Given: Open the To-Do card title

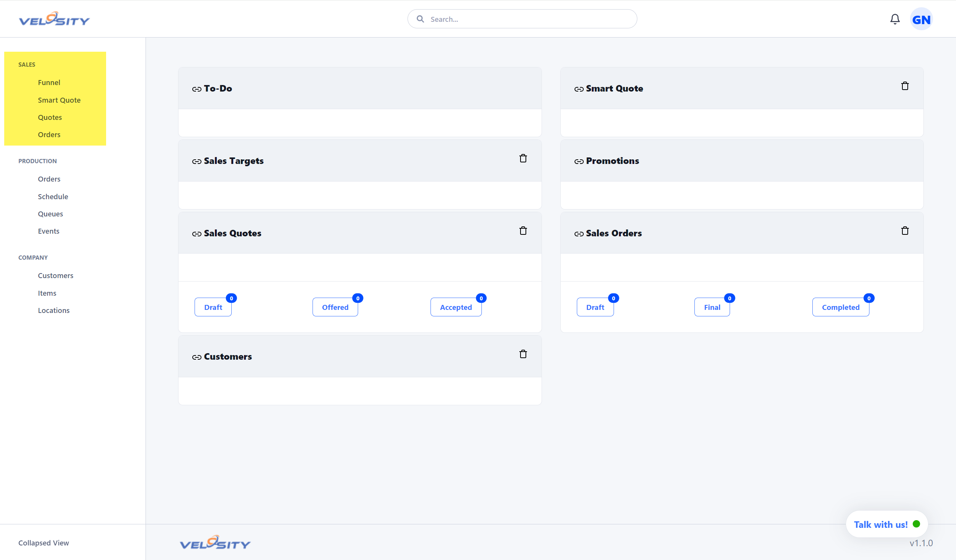Looking at the screenshot, I should coord(218,88).
